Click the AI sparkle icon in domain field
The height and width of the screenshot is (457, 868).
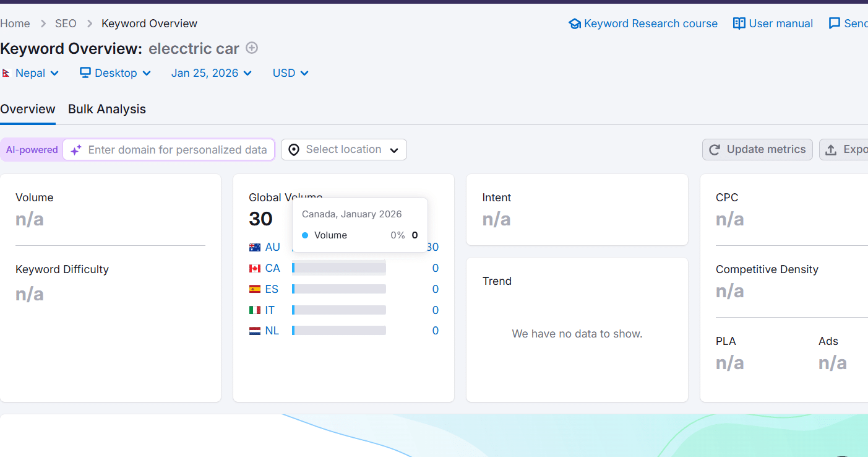[76, 150]
